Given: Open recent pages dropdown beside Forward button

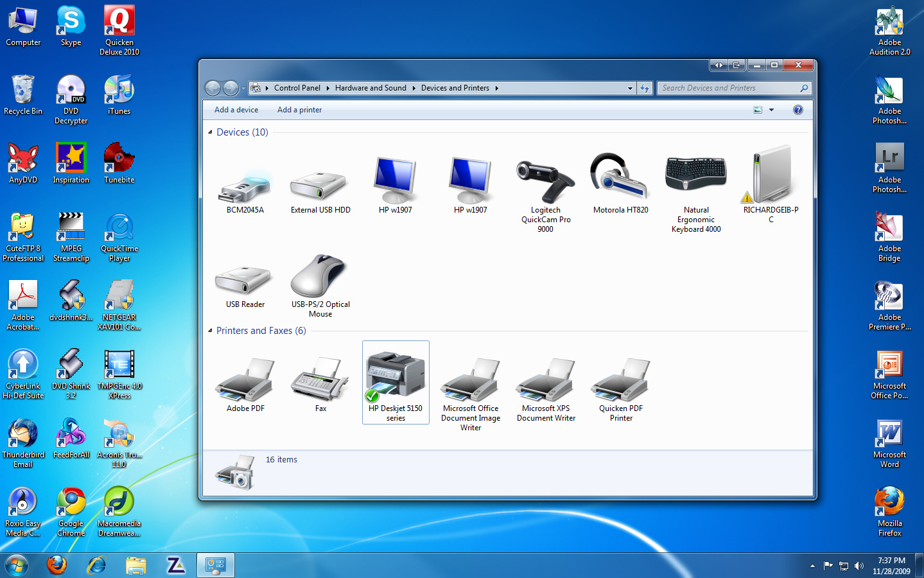Looking at the screenshot, I should (243, 88).
